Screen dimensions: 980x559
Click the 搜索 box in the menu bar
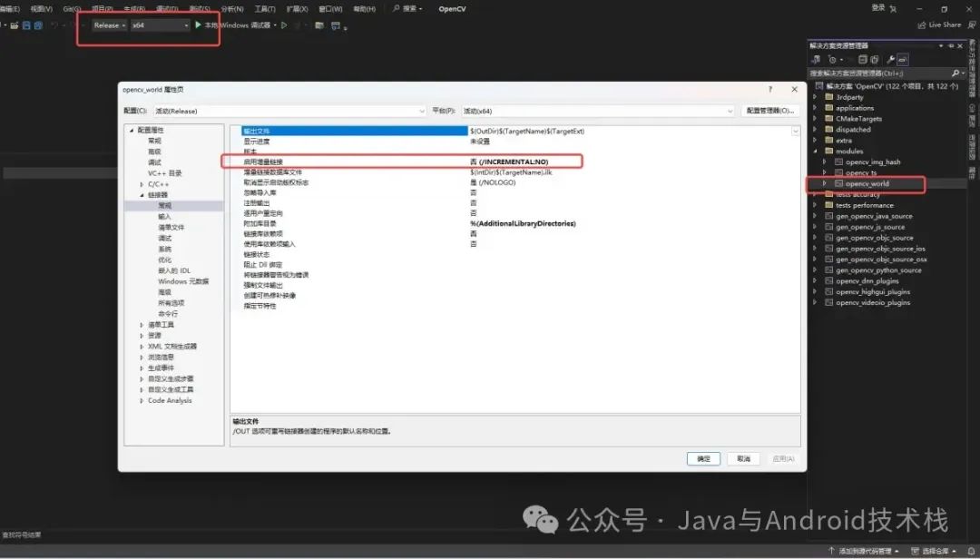[x=407, y=9]
